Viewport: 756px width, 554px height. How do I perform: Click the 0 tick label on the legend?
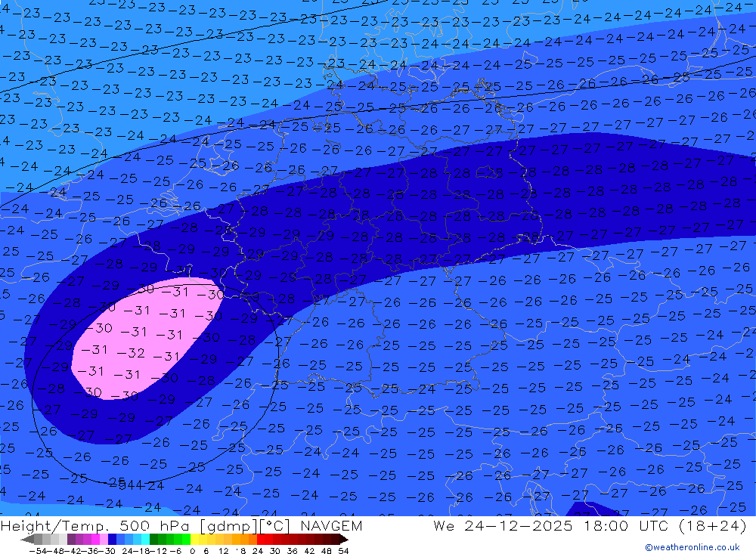click(192, 551)
